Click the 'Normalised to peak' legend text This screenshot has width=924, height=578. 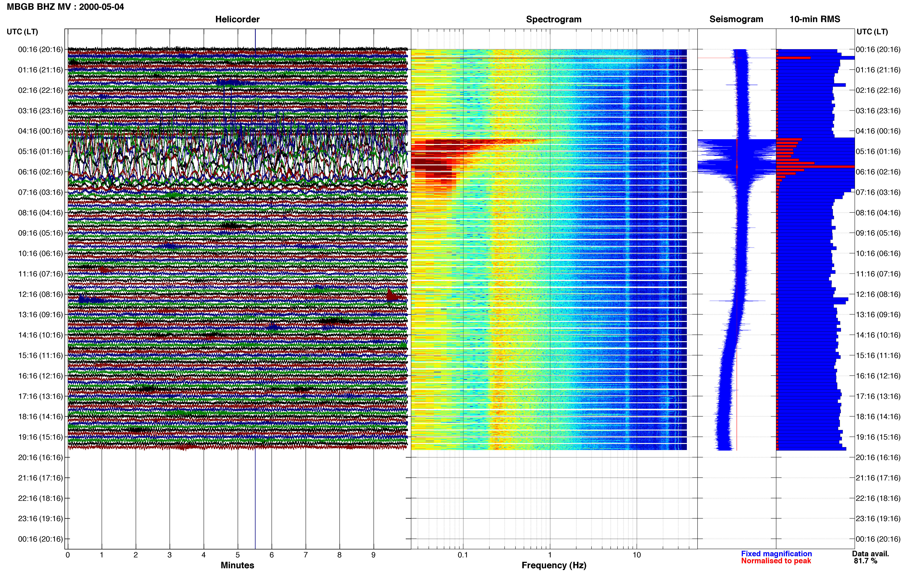(776, 561)
